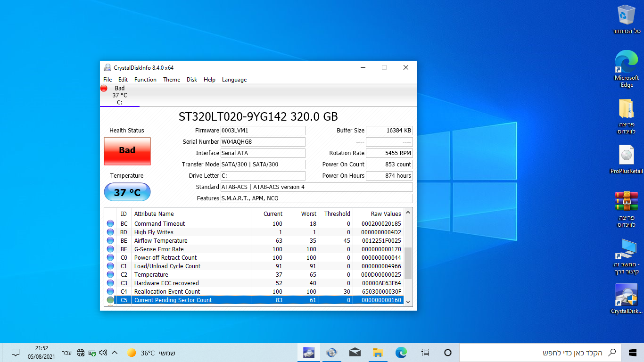Click the speaker volume tray icon

coord(103,353)
